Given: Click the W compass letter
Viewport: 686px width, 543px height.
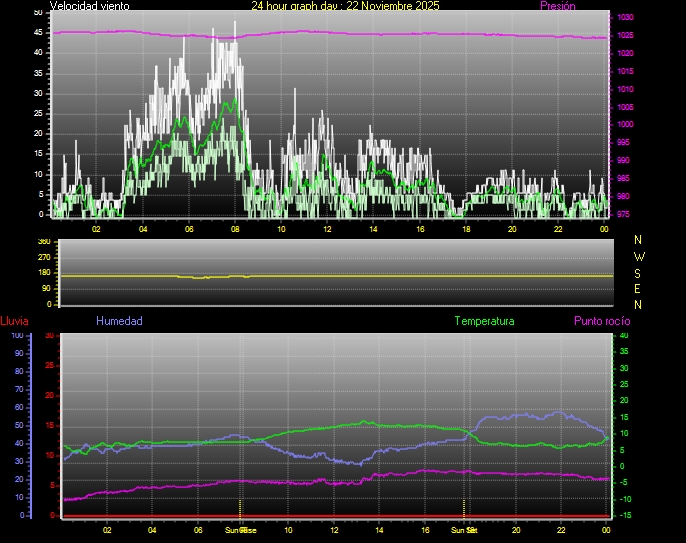Looking at the screenshot, I should [x=639, y=256].
